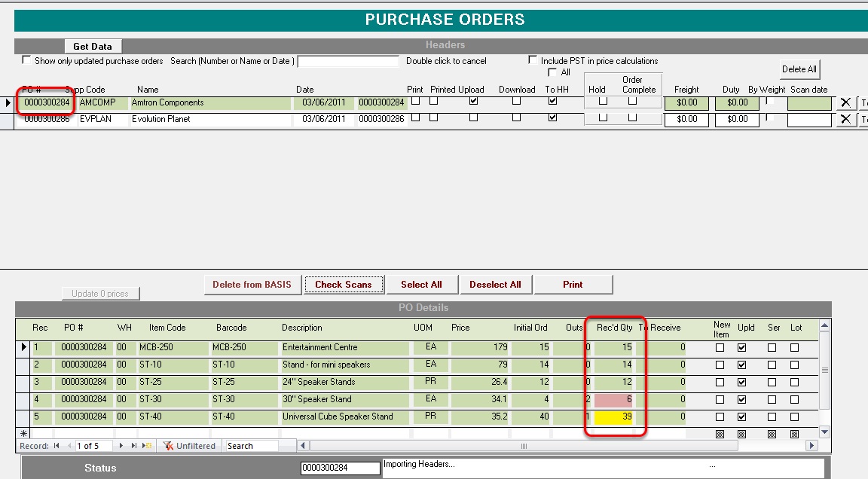The width and height of the screenshot is (868, 479).
Task: Toggle Upld checkbox for ST-30 item
Action: pyautogui.click(x=741, y=399)
